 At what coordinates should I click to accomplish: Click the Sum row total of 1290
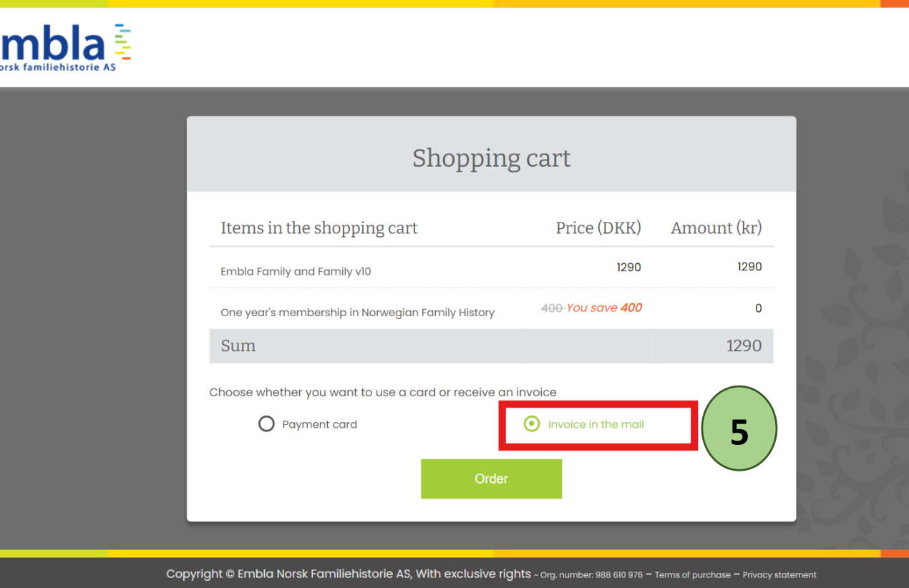pyautogui.click(x=744, y=346)
